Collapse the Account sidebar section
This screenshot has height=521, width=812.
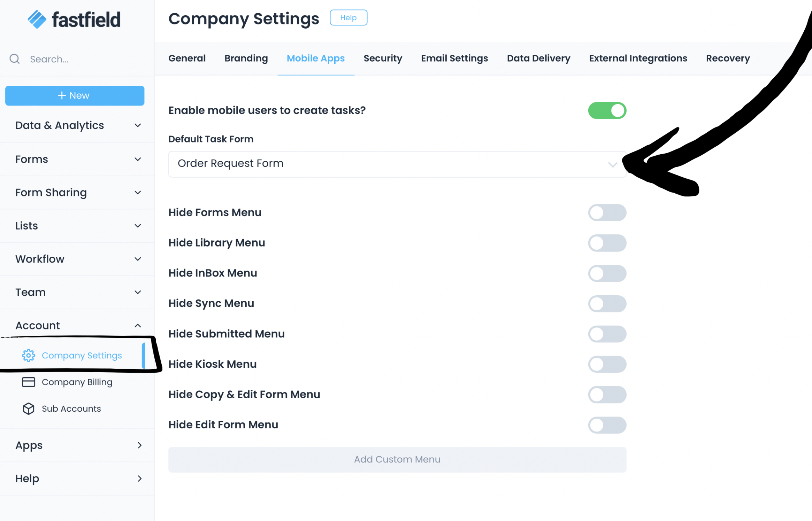138,326
